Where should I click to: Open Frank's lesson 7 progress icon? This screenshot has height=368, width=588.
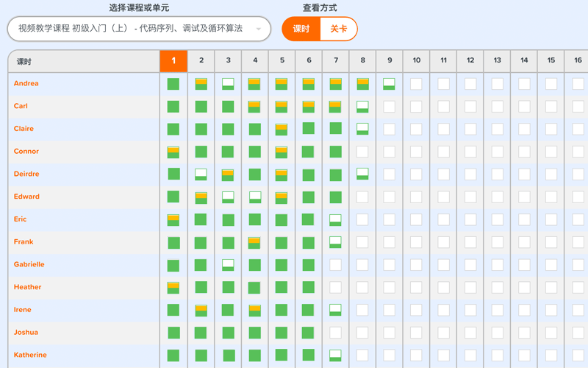coord(335,242)
